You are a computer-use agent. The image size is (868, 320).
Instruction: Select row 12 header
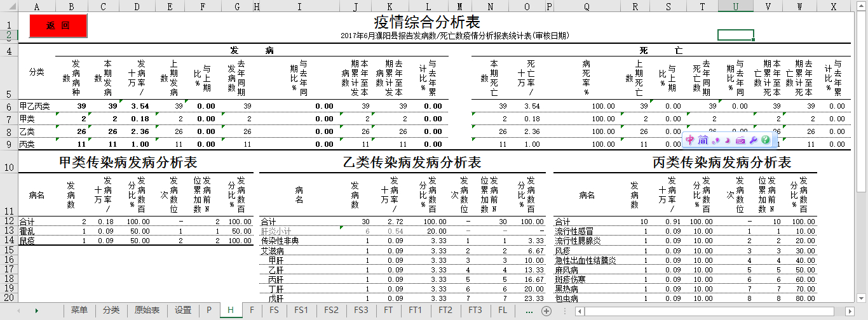click(9, 222)
